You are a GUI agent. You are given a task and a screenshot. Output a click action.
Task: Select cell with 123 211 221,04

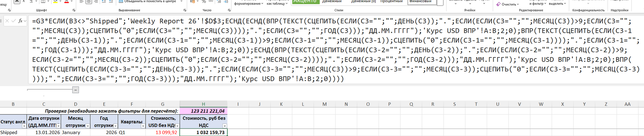[203, 111]
